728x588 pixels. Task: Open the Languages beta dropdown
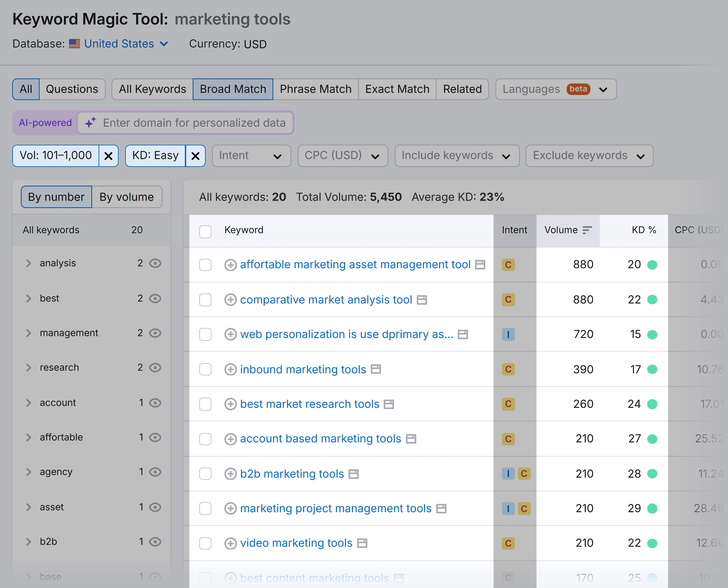[x=556, y=89]
